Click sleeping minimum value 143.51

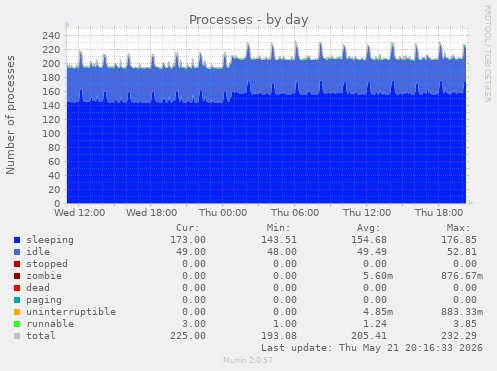(x=279, y=240)
